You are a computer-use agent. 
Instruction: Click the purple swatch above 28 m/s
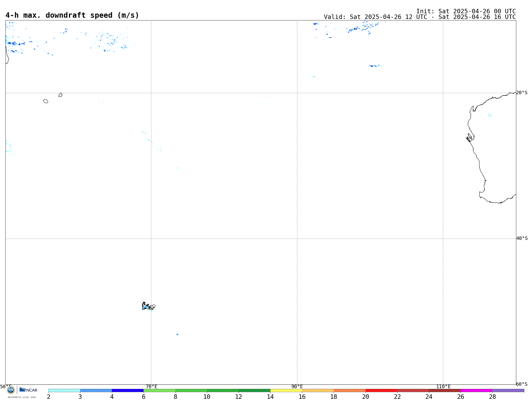(x=508, y=391)
